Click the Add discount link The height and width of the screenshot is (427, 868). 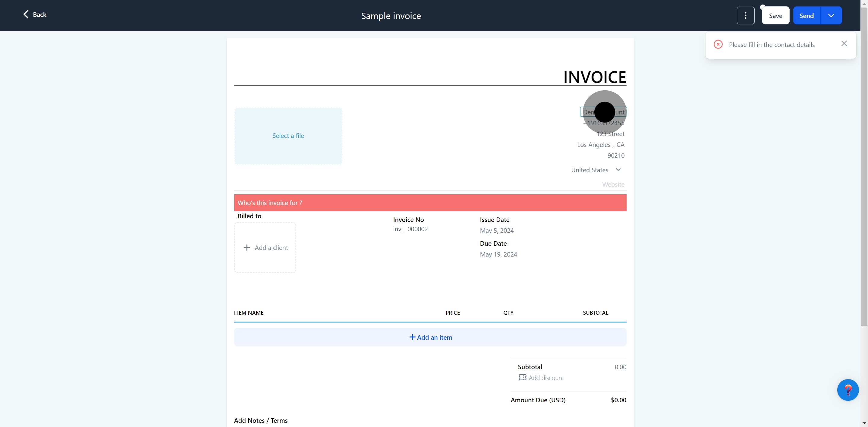click(x=546, y=378)
